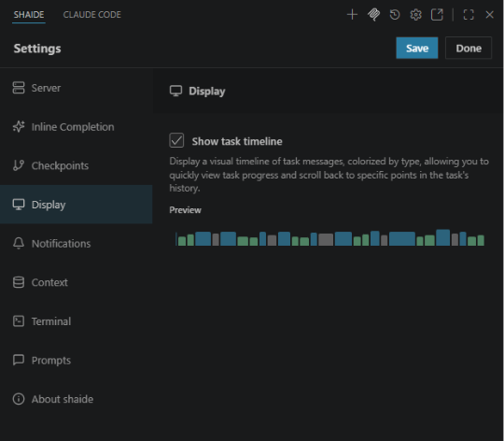The height and width of the screenshot is (441, 504).
Task: Open panel in new window icon
Action: 437,14
